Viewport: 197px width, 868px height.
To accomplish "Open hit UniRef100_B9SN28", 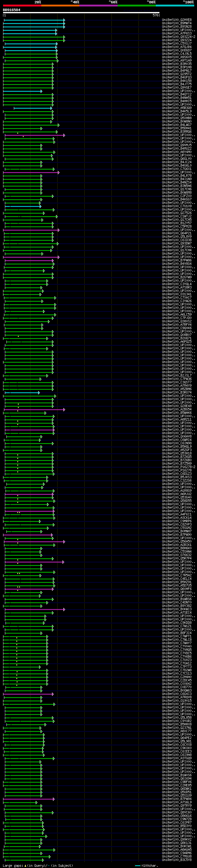I will click(x=177, y=26).
